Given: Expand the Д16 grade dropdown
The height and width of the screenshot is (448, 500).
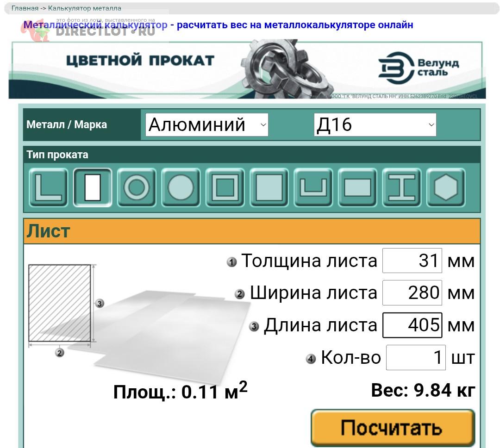Looking at the screenshot, I should (x=375, y=125).
